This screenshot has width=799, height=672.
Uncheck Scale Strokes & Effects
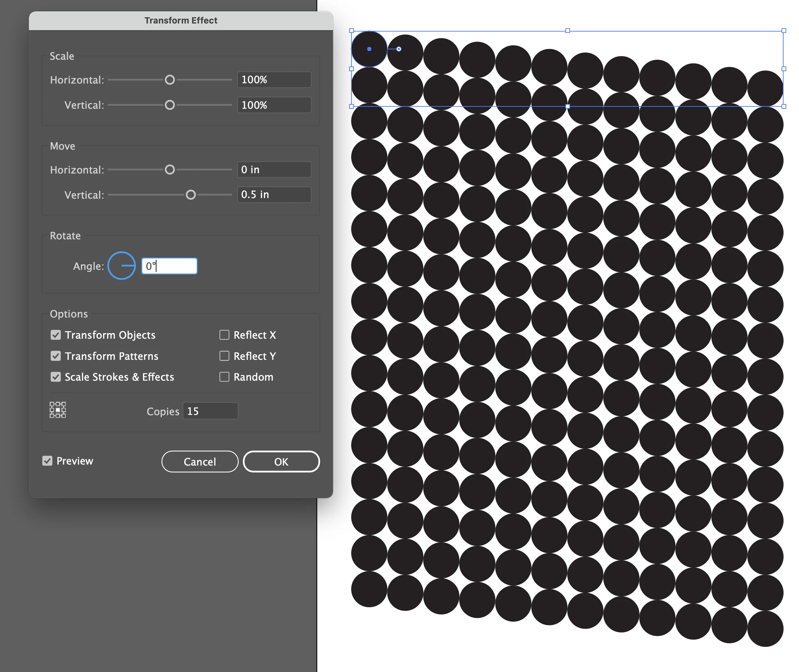[x=56, y=377]
